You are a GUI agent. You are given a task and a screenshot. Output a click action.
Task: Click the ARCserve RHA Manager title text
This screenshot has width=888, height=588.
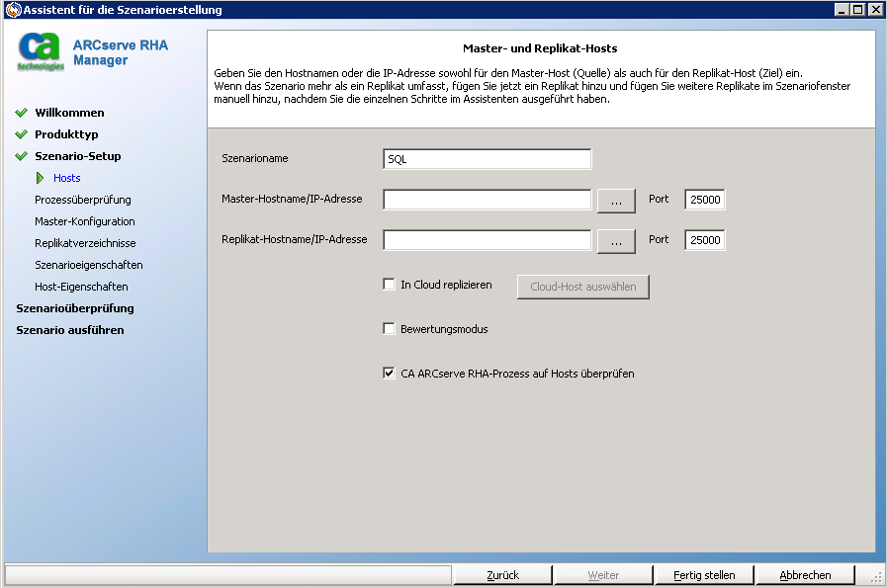pyautogui.click(x=121, y=52)
